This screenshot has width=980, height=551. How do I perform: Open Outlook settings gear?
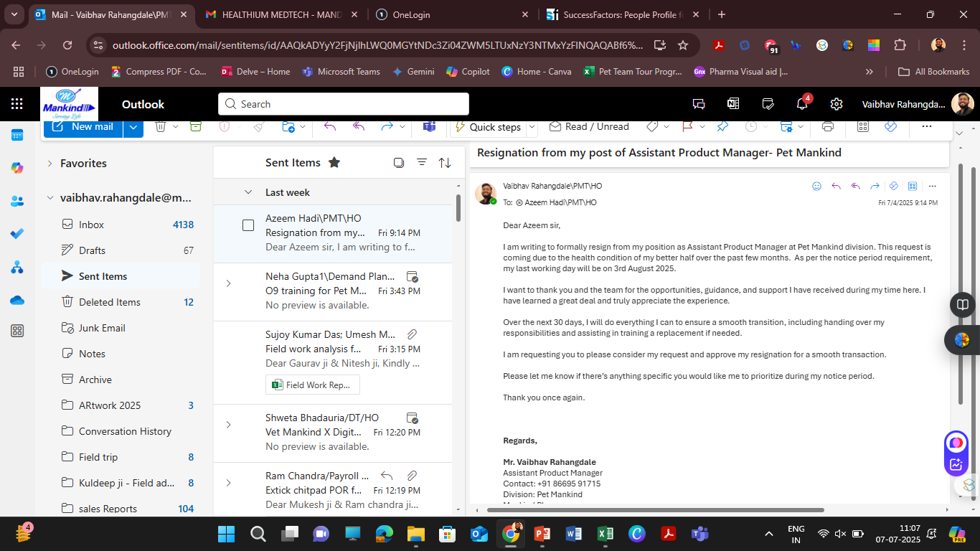(x=836, y=104)
